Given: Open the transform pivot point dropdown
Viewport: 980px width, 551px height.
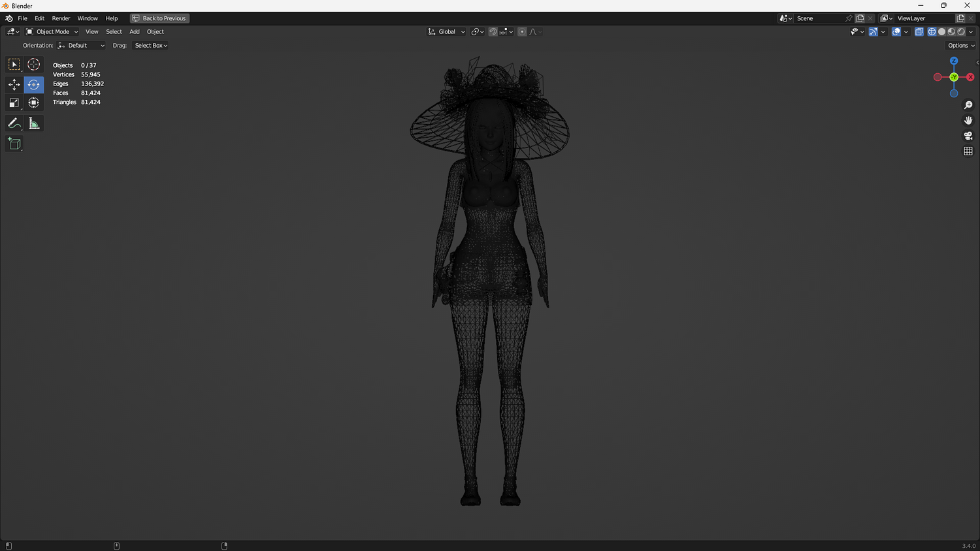Looking at the screenshot, I should click(478, 32).
